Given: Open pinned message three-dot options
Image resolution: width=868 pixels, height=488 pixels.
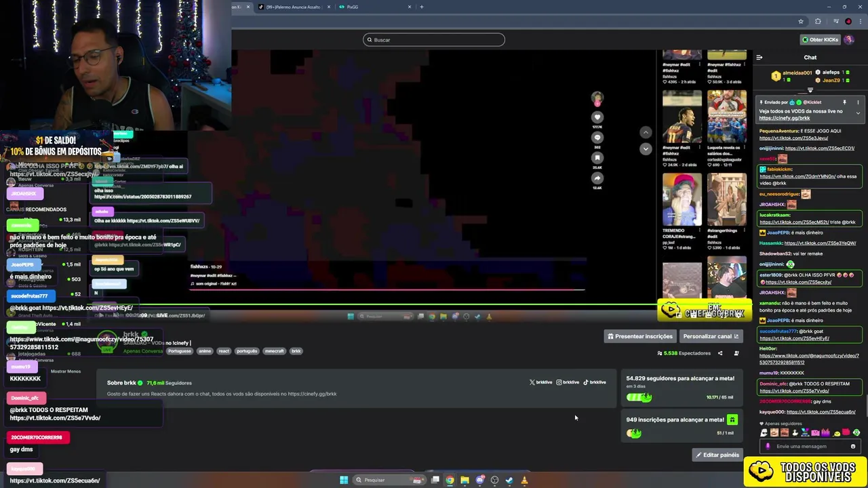Looking at the screenshot, I should [x=858, y=102].
